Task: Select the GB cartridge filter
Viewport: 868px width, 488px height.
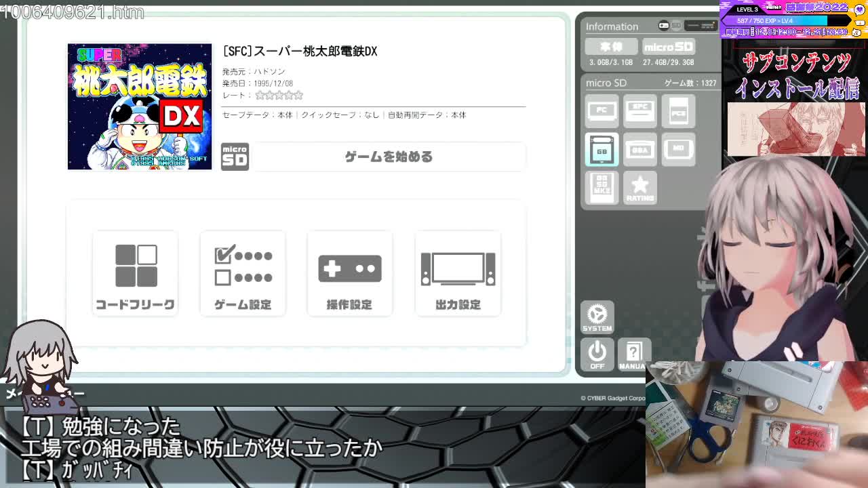Action: point(601,150)
